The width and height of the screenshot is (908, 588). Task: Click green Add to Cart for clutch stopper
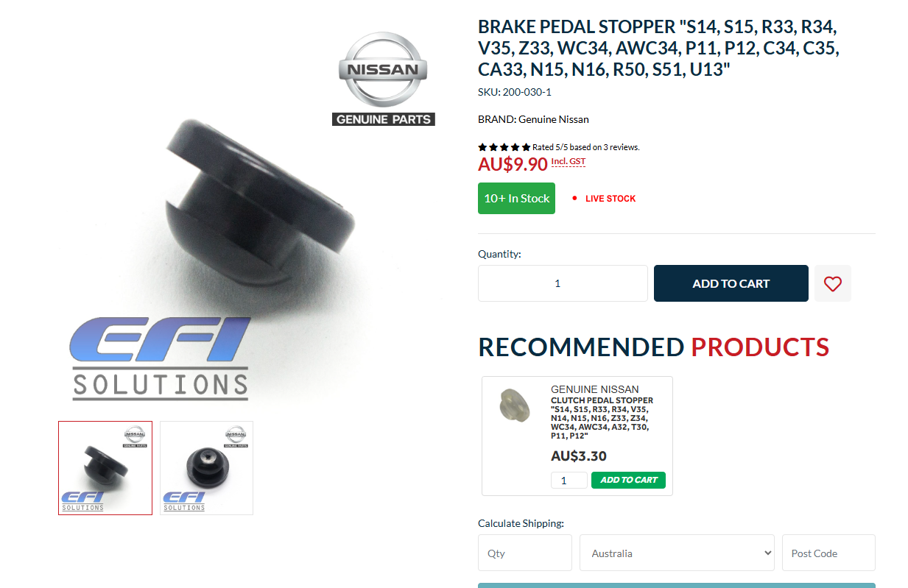pos(628,480)
